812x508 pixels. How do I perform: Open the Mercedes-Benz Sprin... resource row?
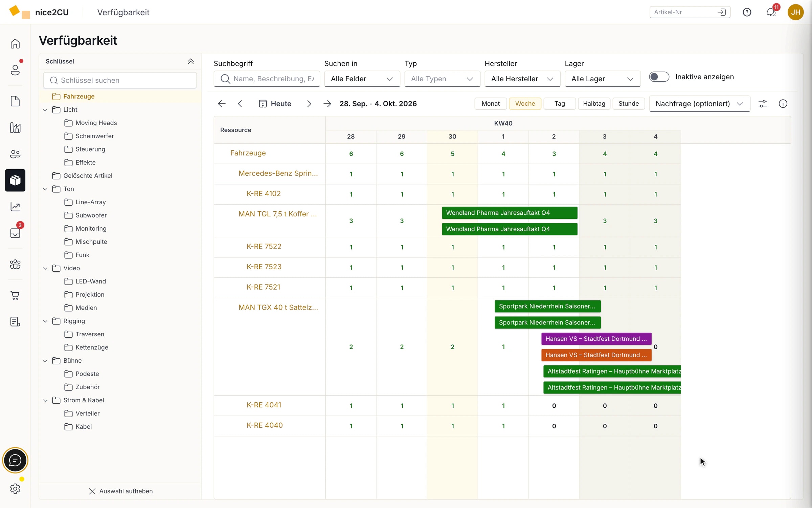click(x=278, y=173)
